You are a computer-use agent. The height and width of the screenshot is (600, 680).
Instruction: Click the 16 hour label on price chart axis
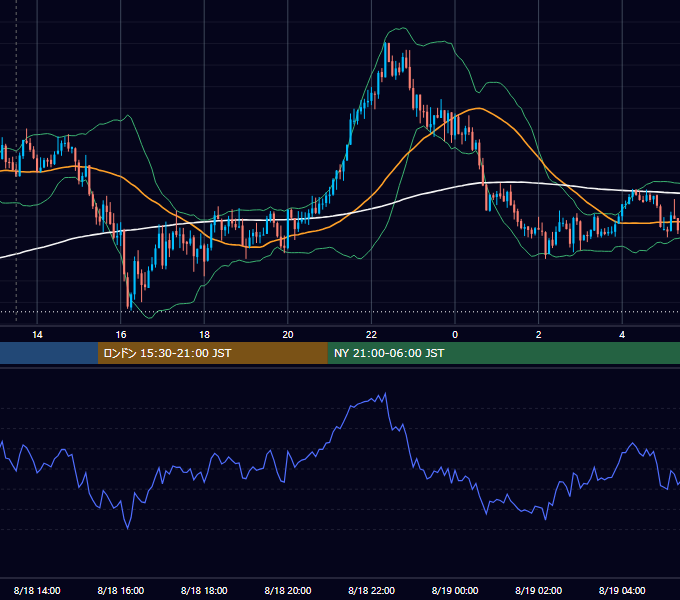pyautogui.click(x=121, y=335)
